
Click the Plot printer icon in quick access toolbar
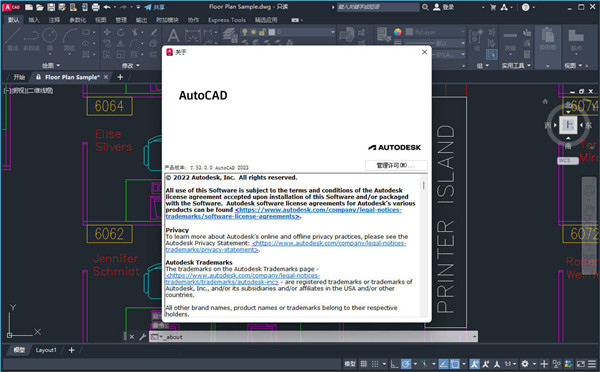pyautogui.click(x=96, y=7)
